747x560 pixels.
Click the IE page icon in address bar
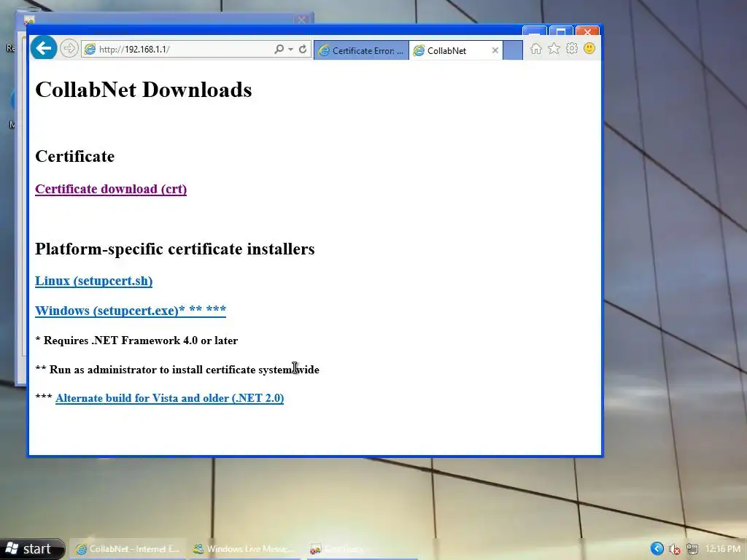(90, 49)
